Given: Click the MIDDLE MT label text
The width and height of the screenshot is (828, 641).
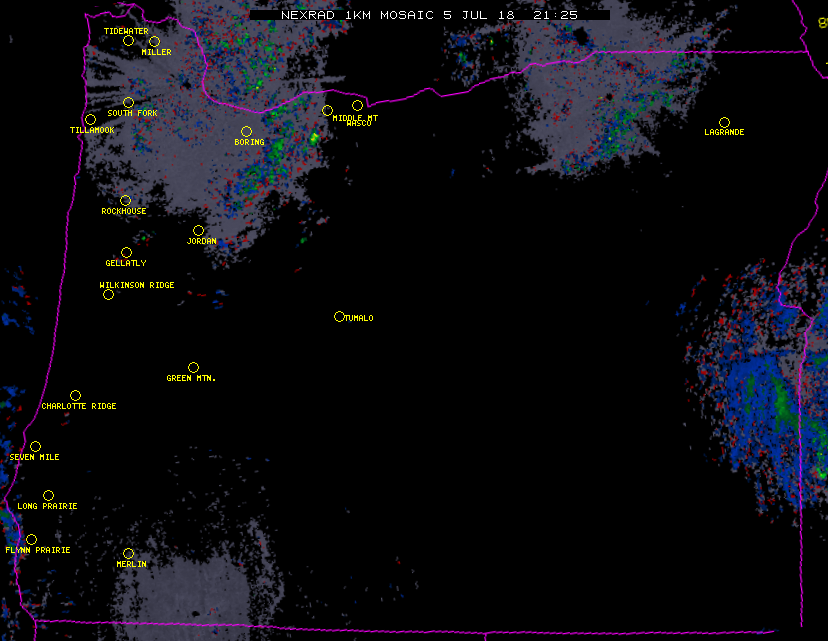Looking at the screenshot, I should (x=355, y=118).
